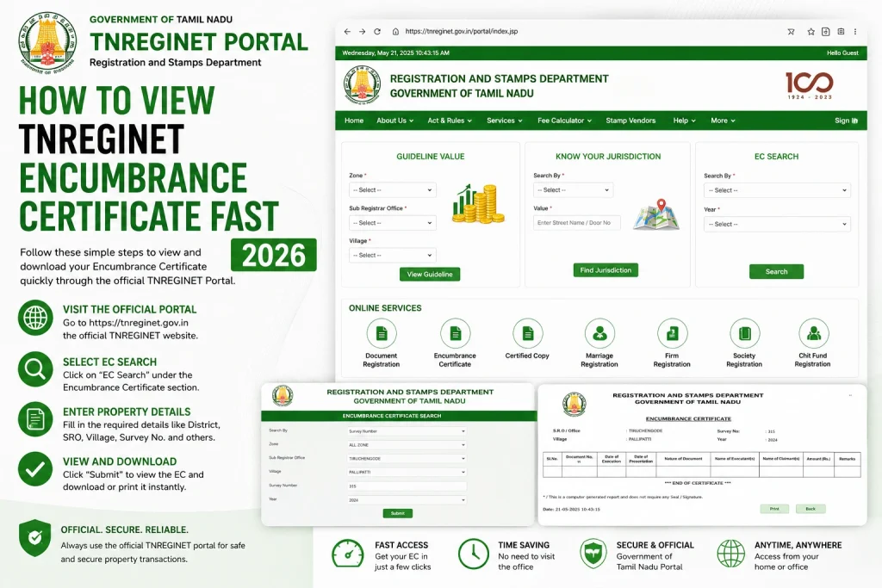This screenshot has width=882, height=588.
Task: Open Search By Survey Number dropdown in EC form
Action: point(407,431)
